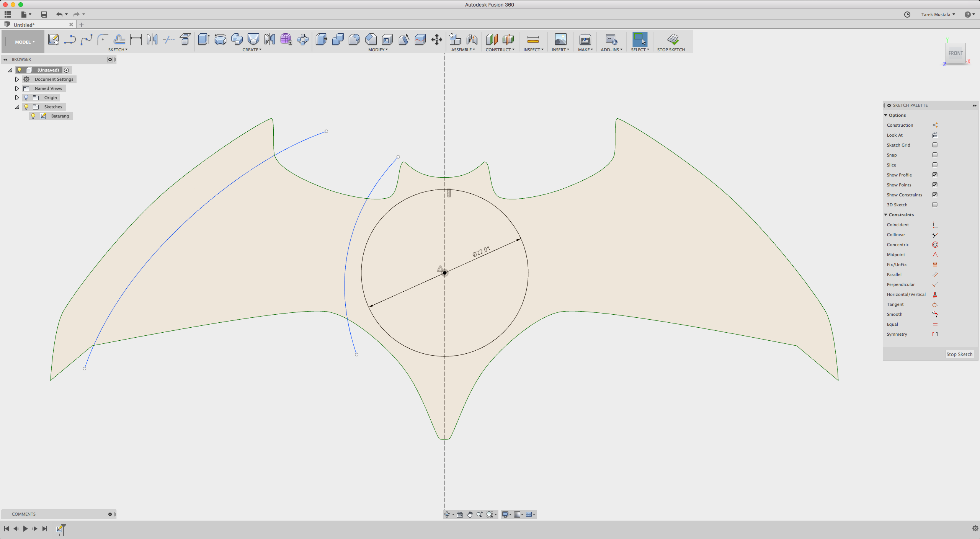
Task: Uncheck the Show Profile checkbox
Action: pos(935,175)
